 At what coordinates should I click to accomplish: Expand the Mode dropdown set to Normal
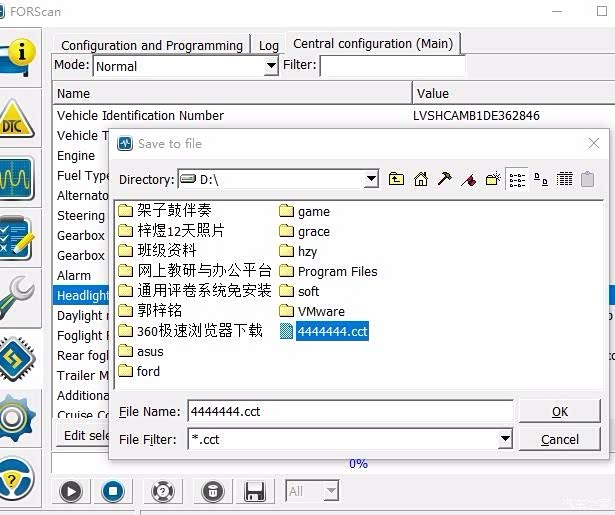point(270,66)
